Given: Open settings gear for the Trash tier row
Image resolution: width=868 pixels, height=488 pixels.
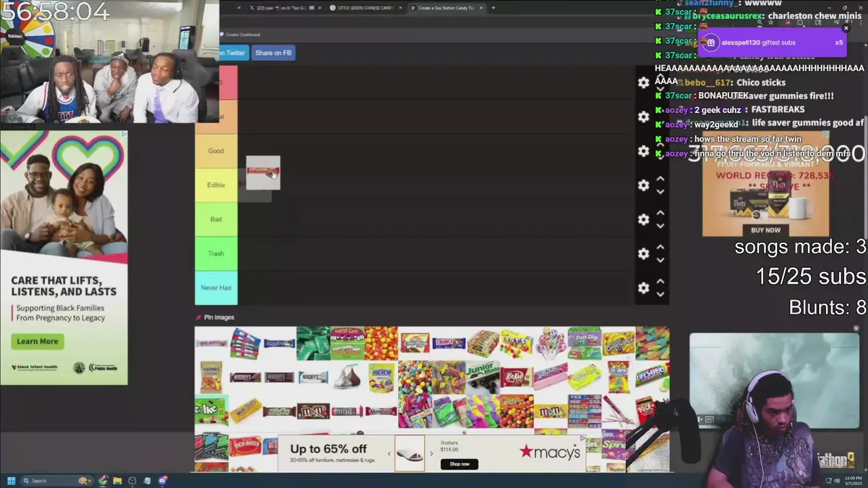Looking at the screenshot, I should click(644, 253).
